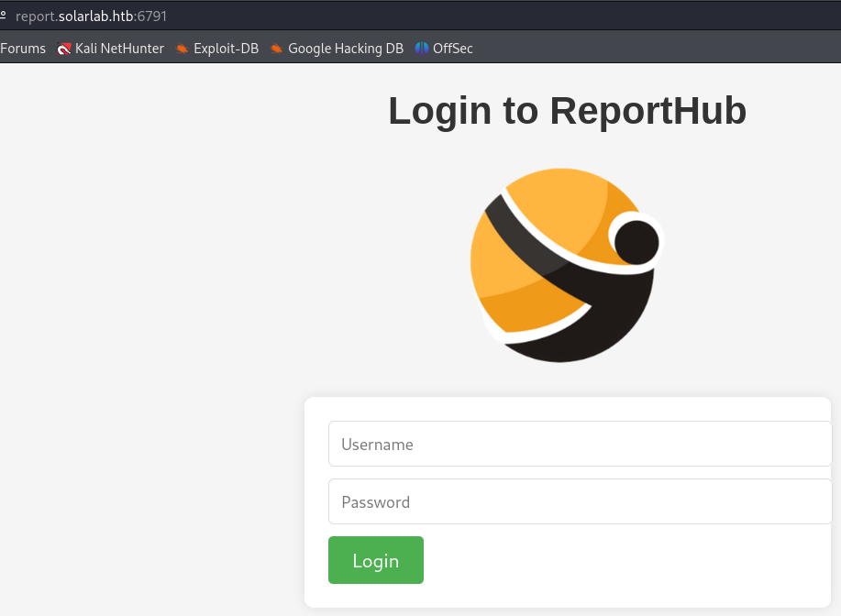Click the "Login to ReportHub" heading

point(568,111)
